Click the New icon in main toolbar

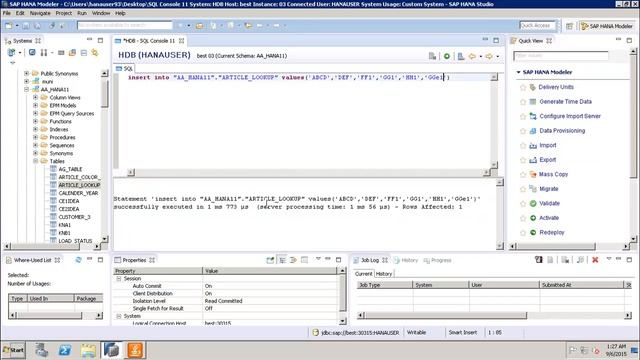pyautogui.click(x=9, y=26)
